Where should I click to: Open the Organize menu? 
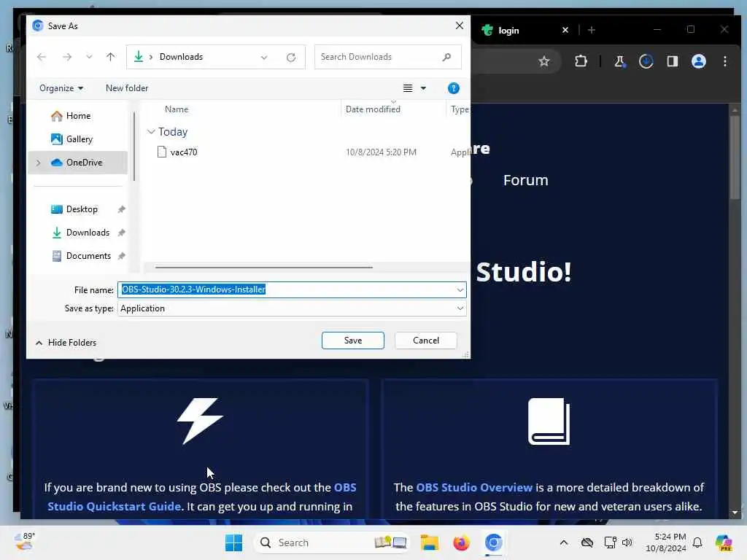[61, 88]
